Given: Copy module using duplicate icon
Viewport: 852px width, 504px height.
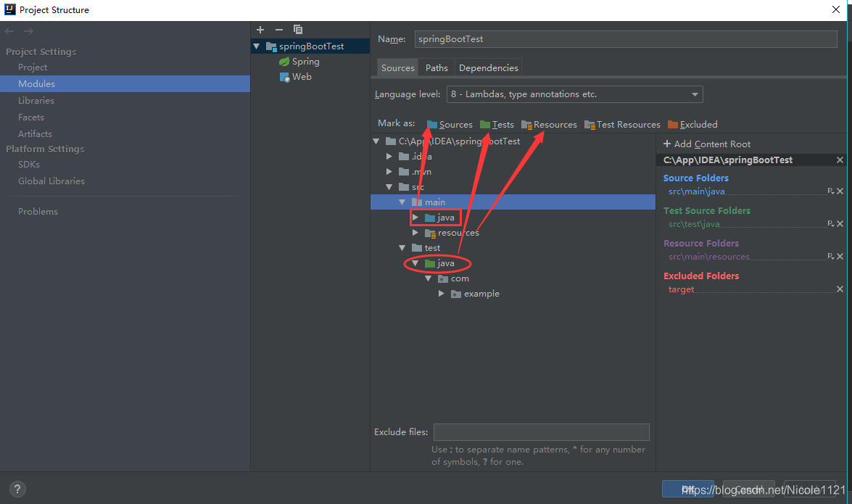Looking at the screenshot, I should (x=298, y=29).
